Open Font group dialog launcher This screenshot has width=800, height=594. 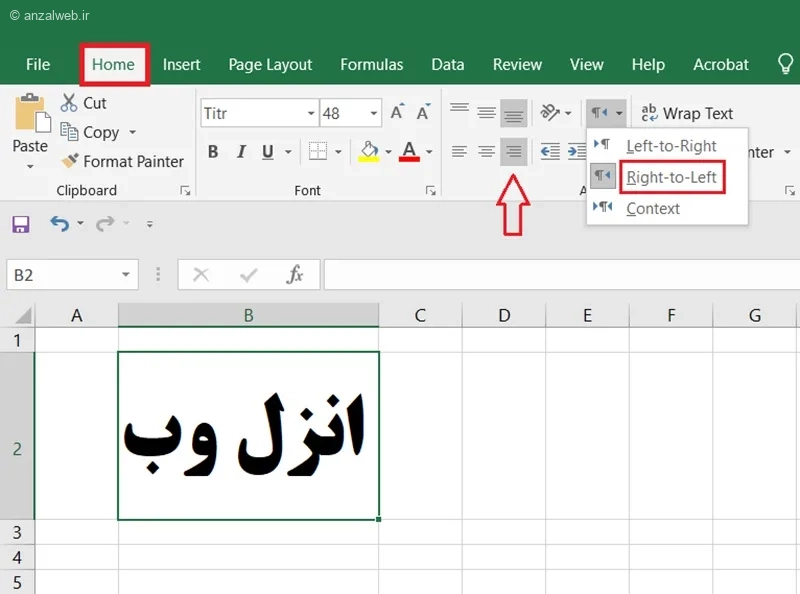[x=431, y=191]
